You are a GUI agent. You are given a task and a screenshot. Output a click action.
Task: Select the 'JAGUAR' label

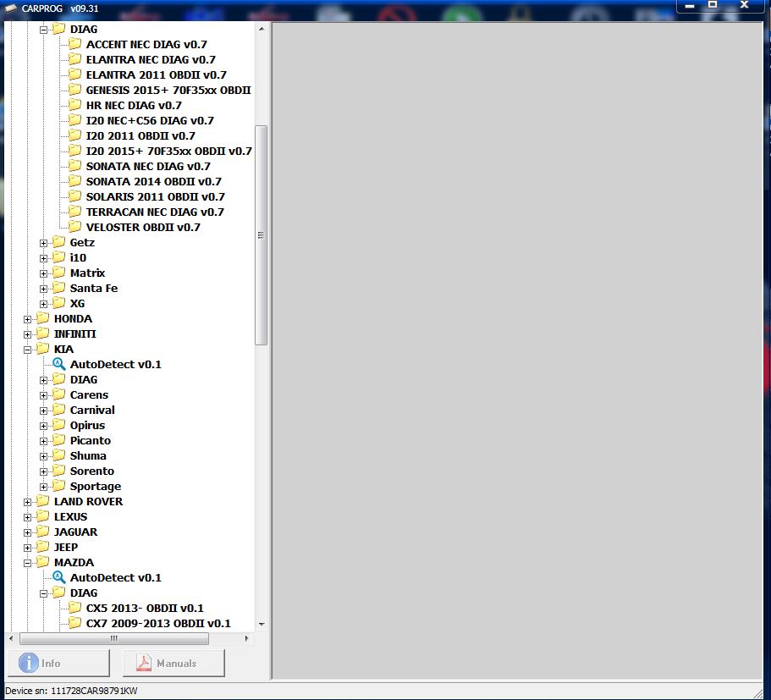(75, 532)
